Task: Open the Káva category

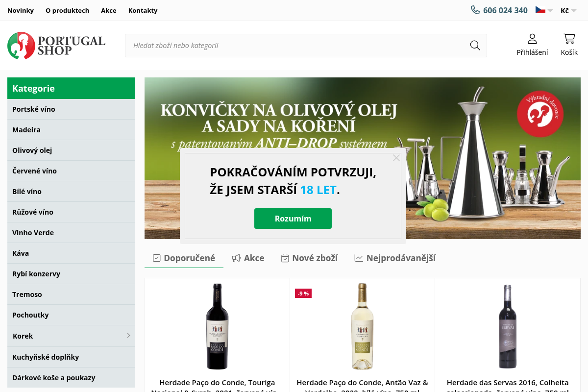Action: point(71,253)
